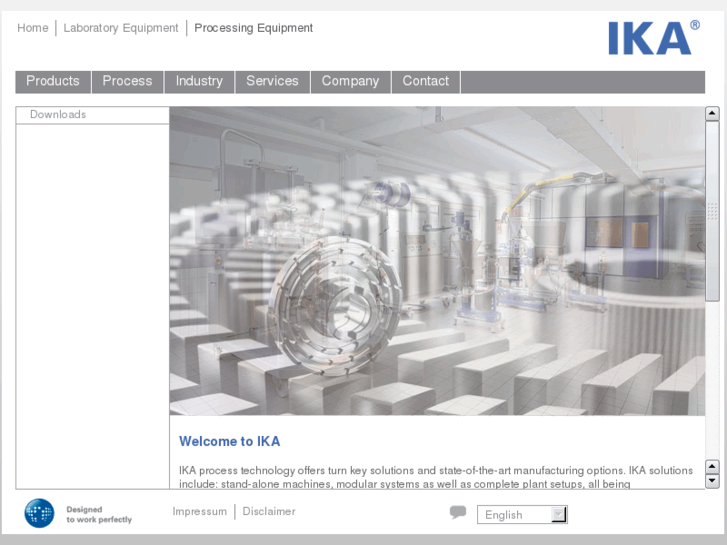
Task: Click the vertical scrollbar thumb
Action: click(x=712, y=211)
